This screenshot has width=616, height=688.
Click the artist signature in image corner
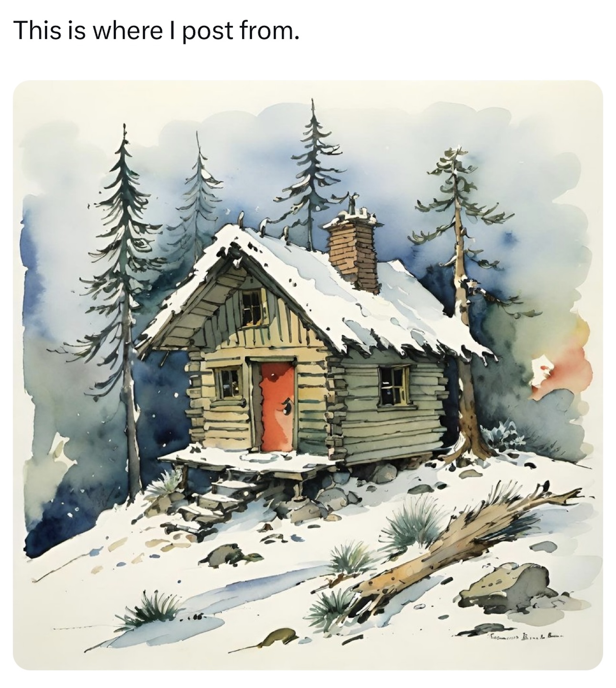click(x=524, y=635)
